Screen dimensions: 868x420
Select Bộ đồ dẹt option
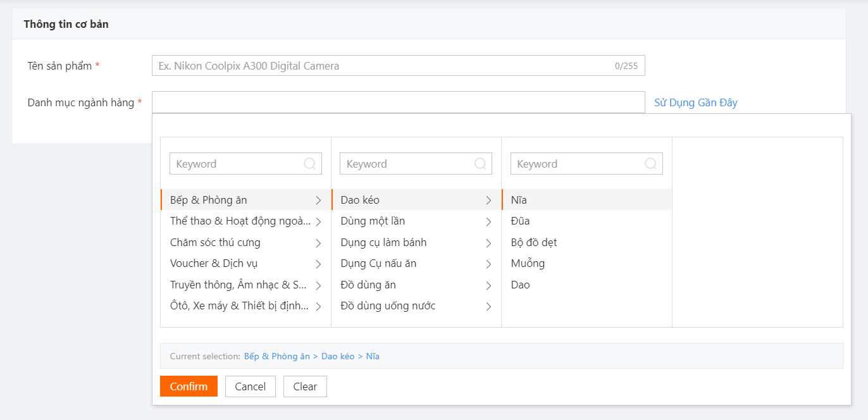534,242
